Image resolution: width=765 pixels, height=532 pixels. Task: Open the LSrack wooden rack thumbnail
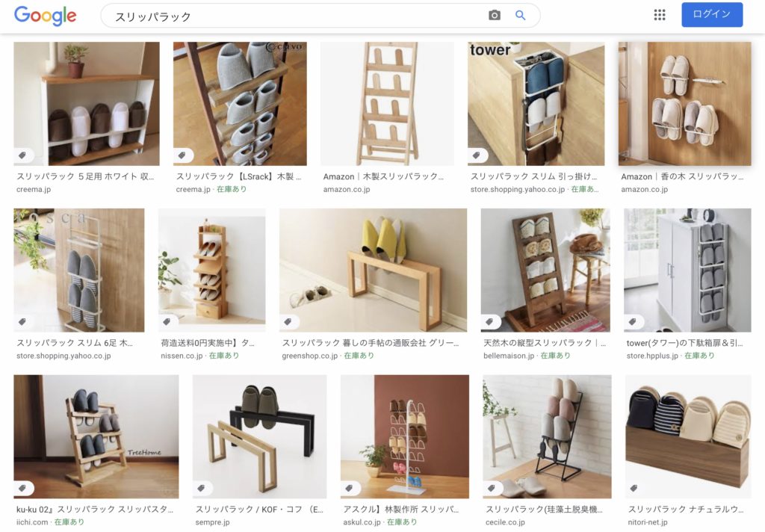pos(240,103)
